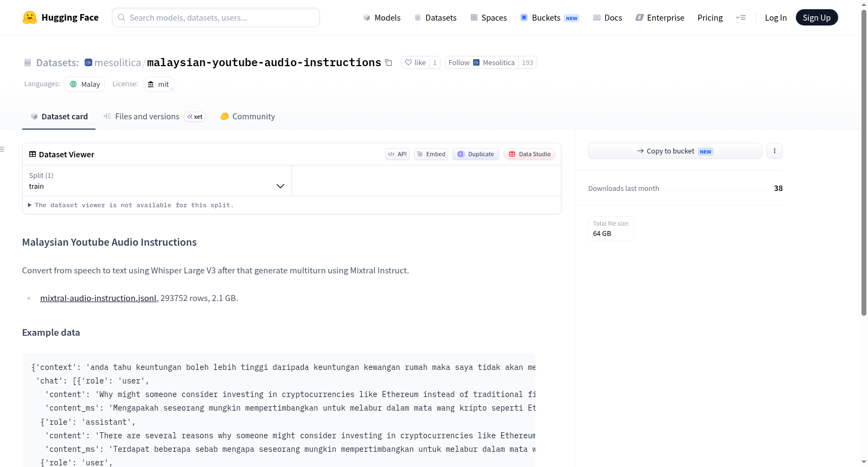Select the Malay language tag
The image size is (868, 467).
(85, 84)
